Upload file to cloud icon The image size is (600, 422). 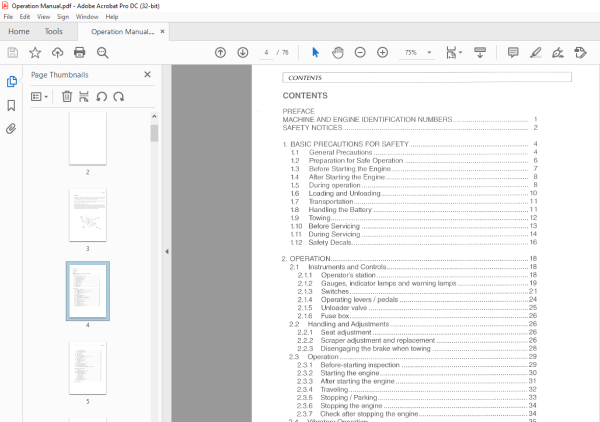[57, 52]
